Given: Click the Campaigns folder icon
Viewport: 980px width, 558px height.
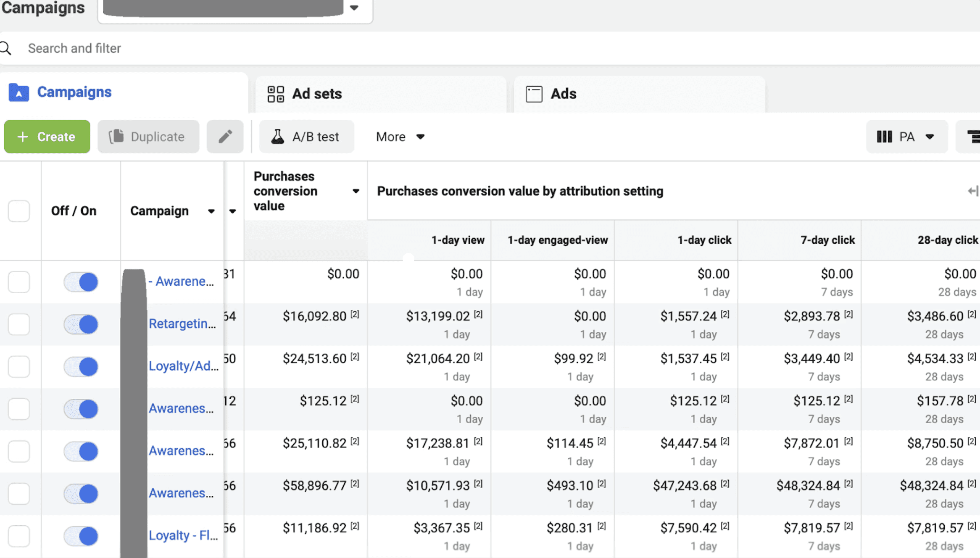Looking at the screenshot, I should click(x=19, y=92).
